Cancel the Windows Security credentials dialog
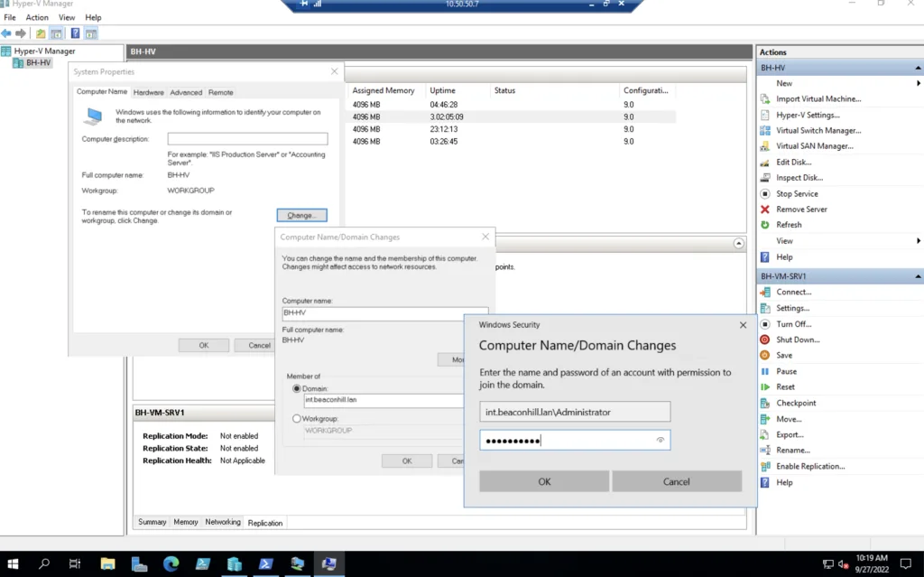 677,481
